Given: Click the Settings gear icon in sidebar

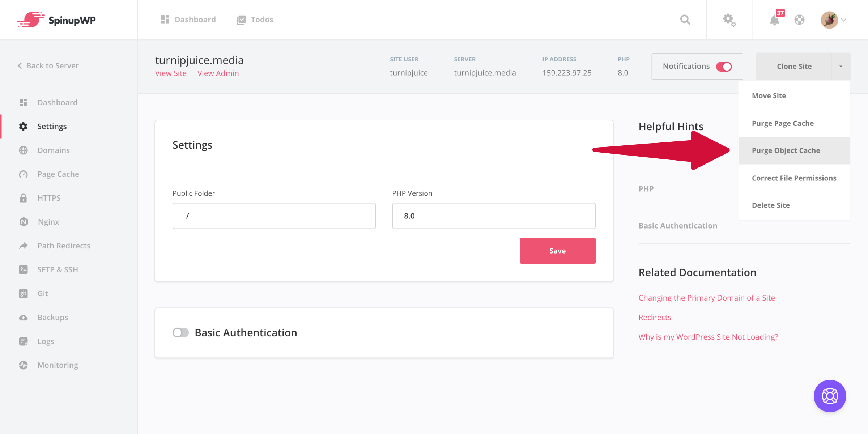Looking at the screenshot, I should click(24, 126).
